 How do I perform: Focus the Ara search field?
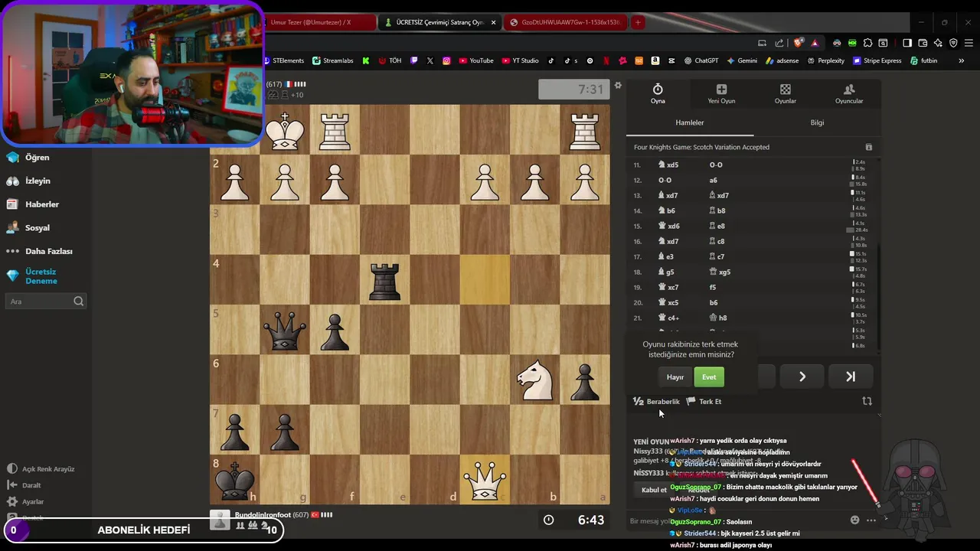(x=46, y=302)
